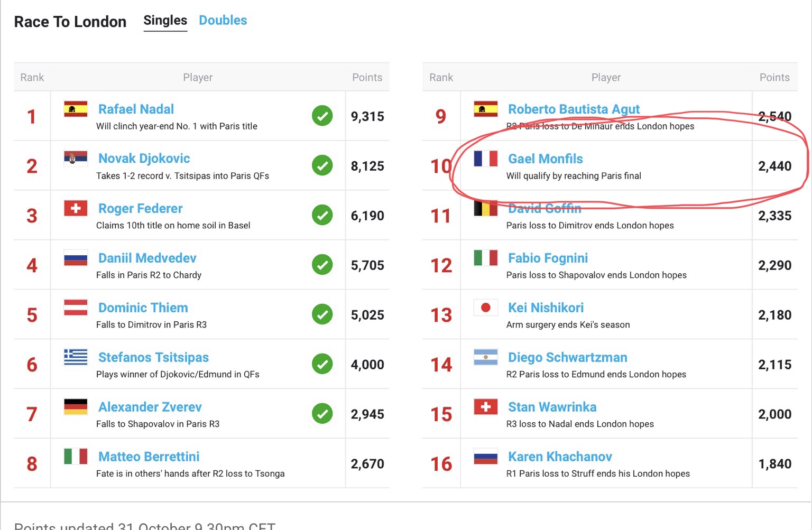Click the green checkmark in Zverev's row
812x530 pixels.
click(x=322, y=414)
